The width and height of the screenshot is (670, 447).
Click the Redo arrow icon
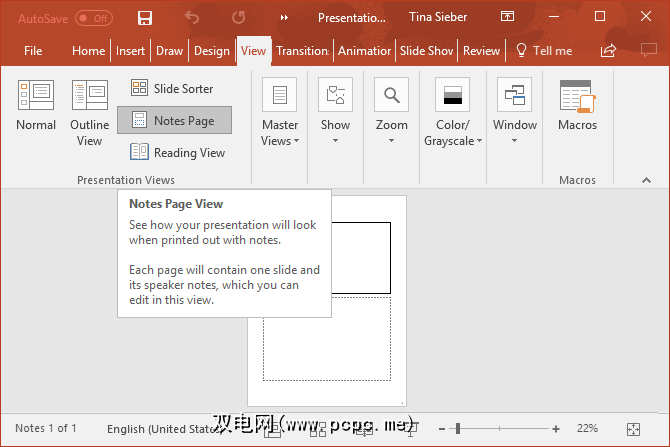238,18
